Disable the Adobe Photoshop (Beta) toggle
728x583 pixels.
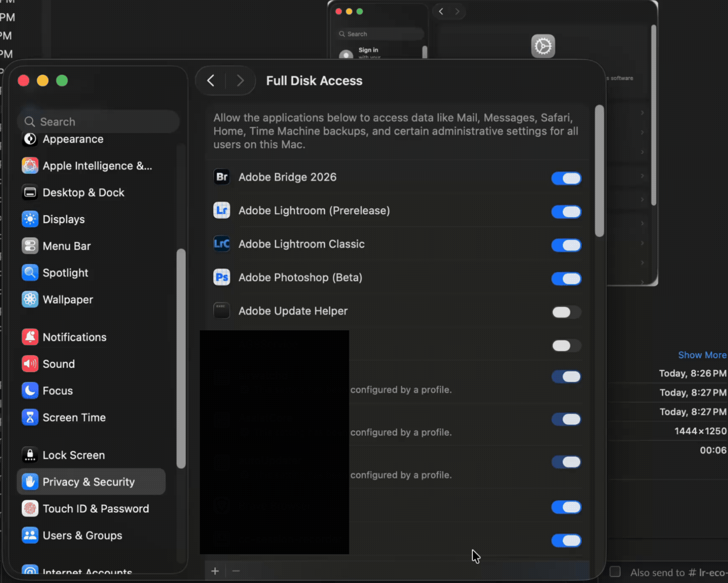tap(566, 278)
